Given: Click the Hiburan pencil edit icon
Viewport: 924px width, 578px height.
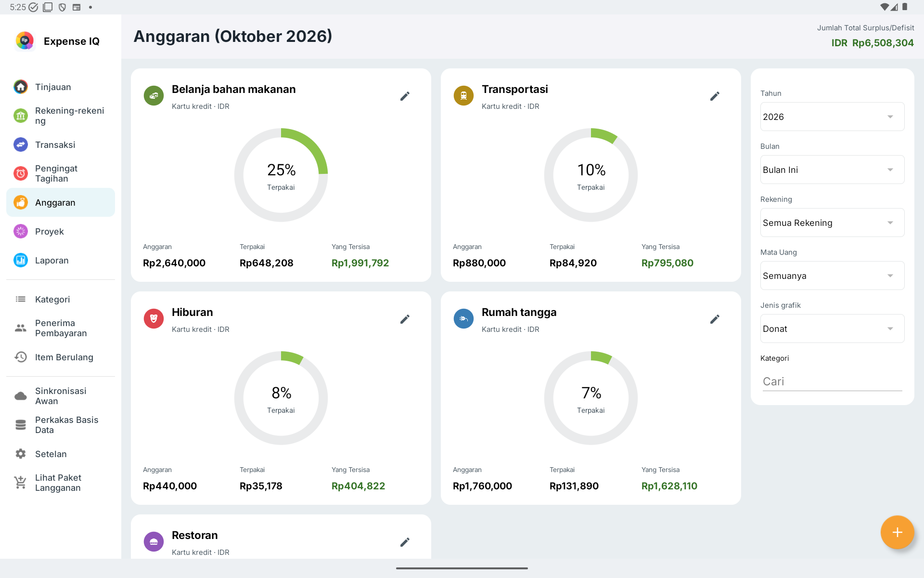Looking at the screenshot, I should coord(405,319).
